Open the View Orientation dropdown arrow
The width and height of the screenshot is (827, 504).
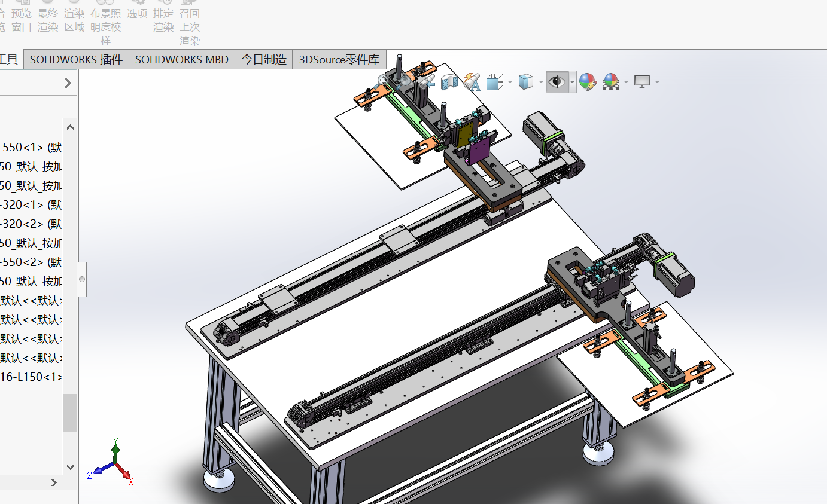coord(510,81)
